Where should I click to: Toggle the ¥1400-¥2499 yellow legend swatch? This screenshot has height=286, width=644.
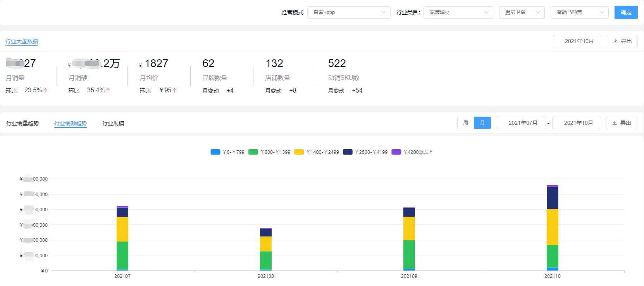299,152
